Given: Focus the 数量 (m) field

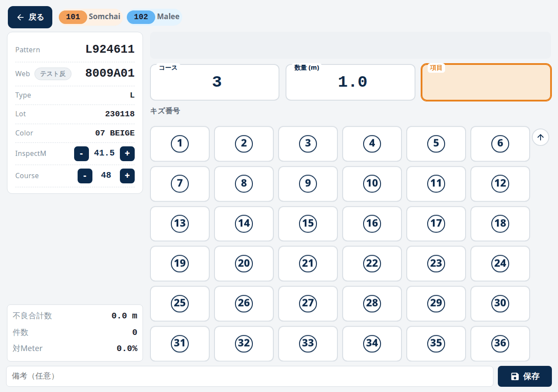Looking at the screenshot, I should tap(350, 82).
